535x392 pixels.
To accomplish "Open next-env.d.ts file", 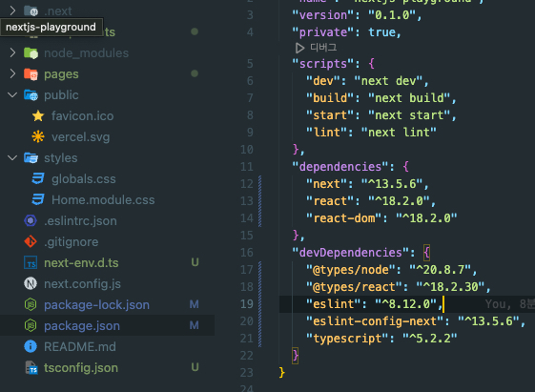I will tap(81, 262).
